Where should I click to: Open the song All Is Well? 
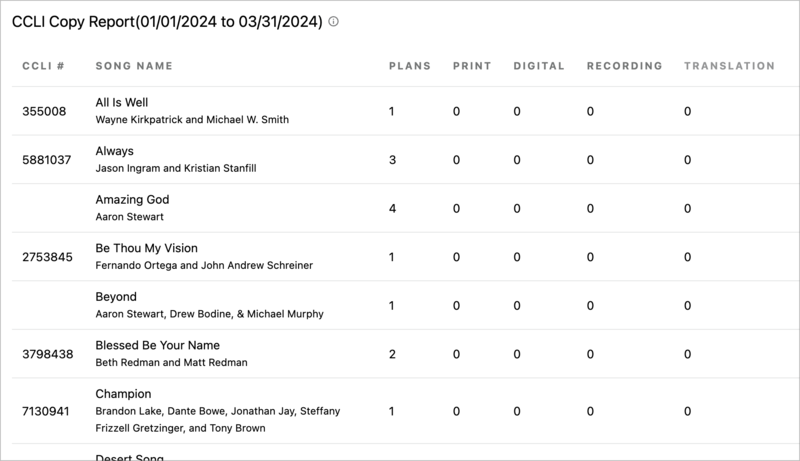(122, 102)
